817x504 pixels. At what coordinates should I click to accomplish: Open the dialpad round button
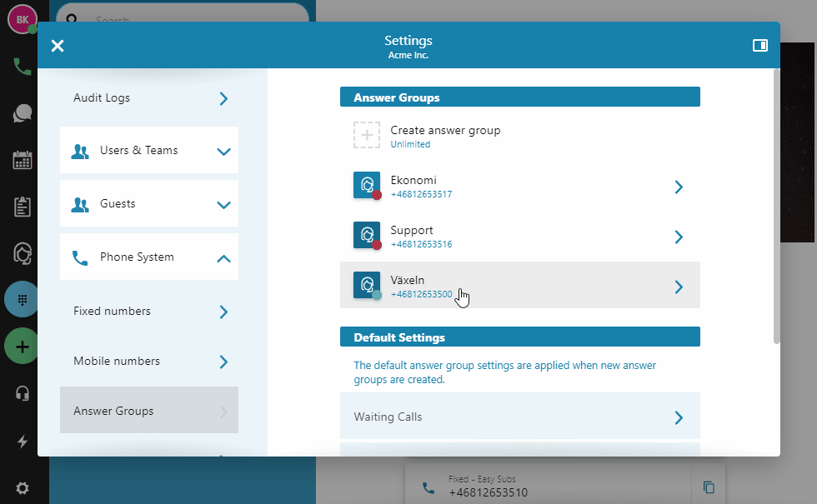tap(22, 299)
